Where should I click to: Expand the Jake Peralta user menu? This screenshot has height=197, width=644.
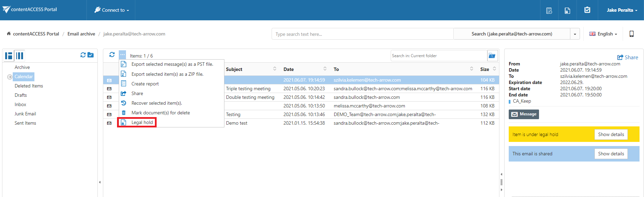pyautogui.click(x=622, y=10)
